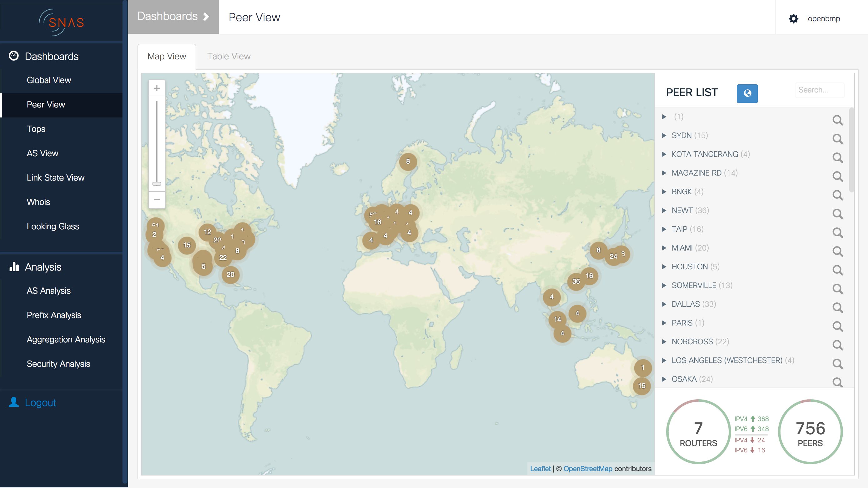
Task: Expand the SYDN peer group
Action: coord(664,136)
